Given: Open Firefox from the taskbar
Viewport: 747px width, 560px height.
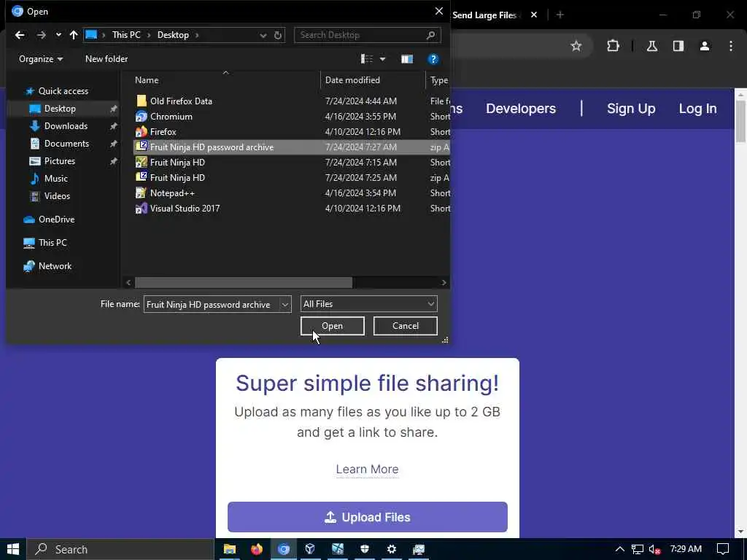Looking at the screenshot, I should pos(256,550).
